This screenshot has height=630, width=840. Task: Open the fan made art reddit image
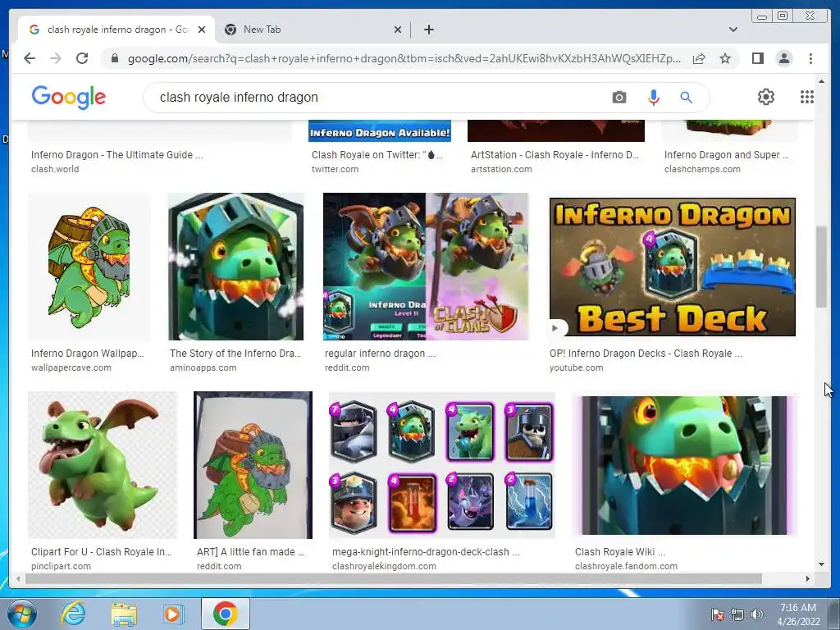(253, 465)
